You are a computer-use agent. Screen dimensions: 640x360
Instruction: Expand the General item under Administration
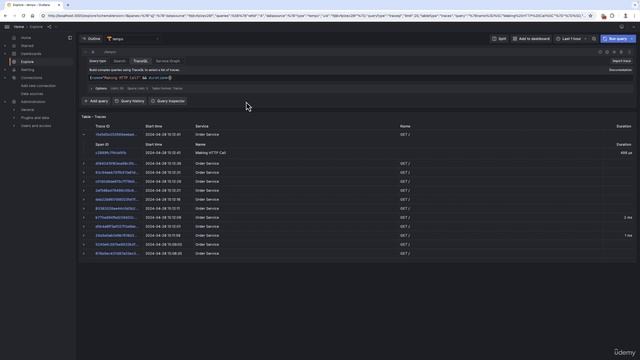click(x=14, y=110)
